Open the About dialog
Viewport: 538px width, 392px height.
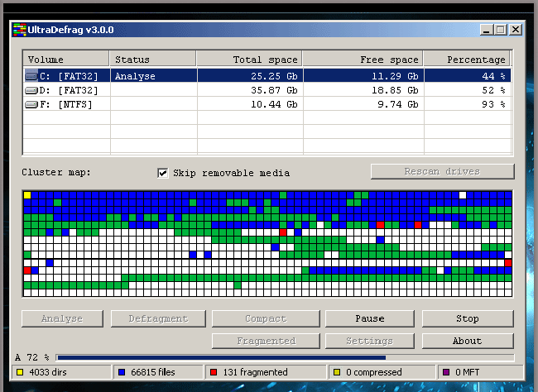pyautogui.click(x=468, y=341)
